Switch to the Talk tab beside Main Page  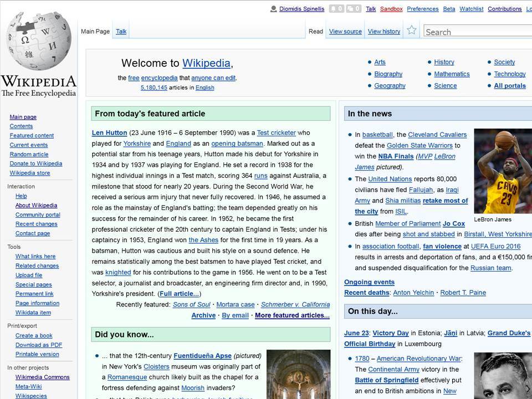[121, 31]
